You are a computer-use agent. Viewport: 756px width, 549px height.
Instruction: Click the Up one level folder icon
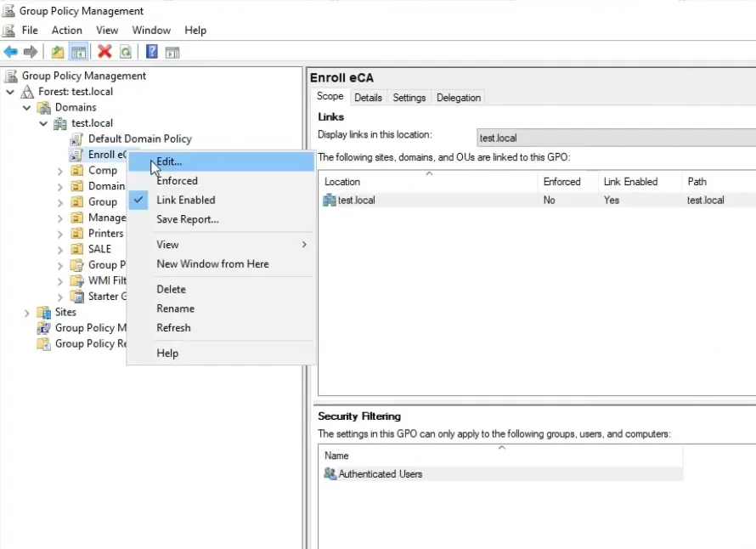click(58, 52)
